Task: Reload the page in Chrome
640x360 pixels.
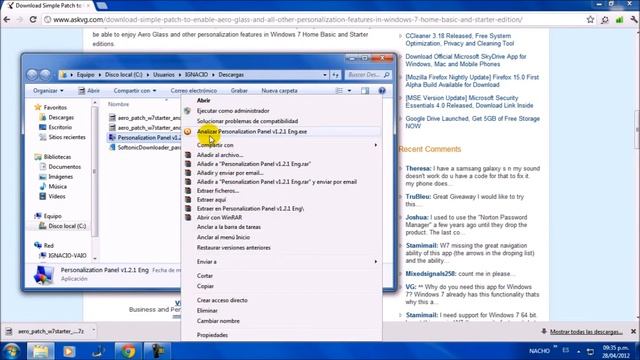Action: point(33,20)
